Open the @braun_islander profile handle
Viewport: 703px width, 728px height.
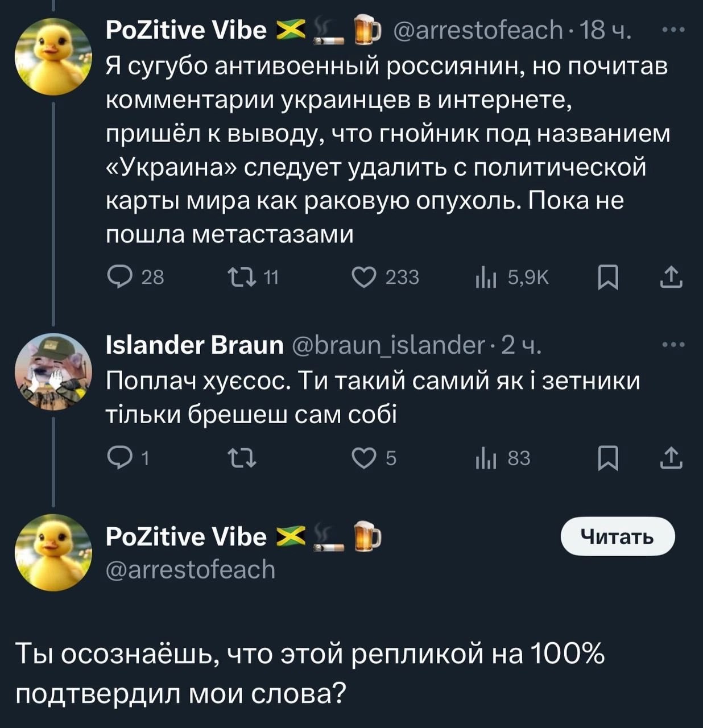coord(388,345)
